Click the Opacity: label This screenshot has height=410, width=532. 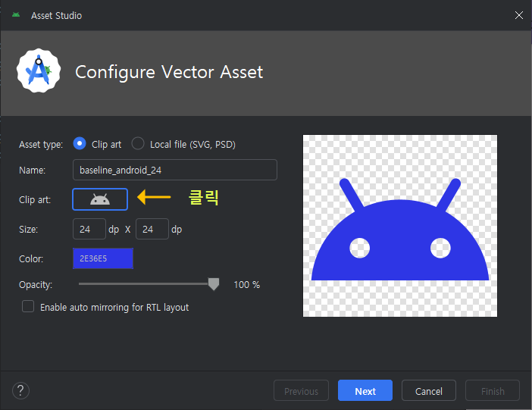point(36,284)
